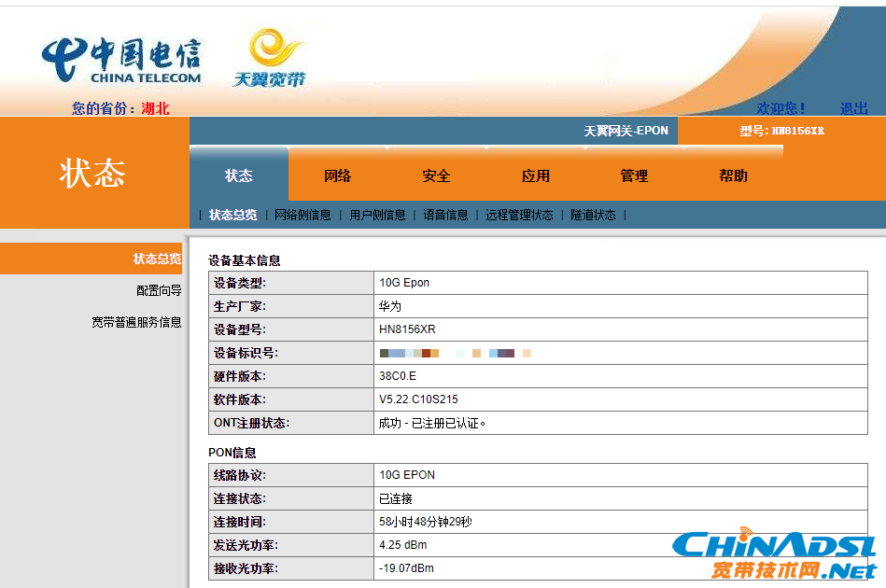Click the blurred 设备标识号 value
886x588 pixels.
456,353
